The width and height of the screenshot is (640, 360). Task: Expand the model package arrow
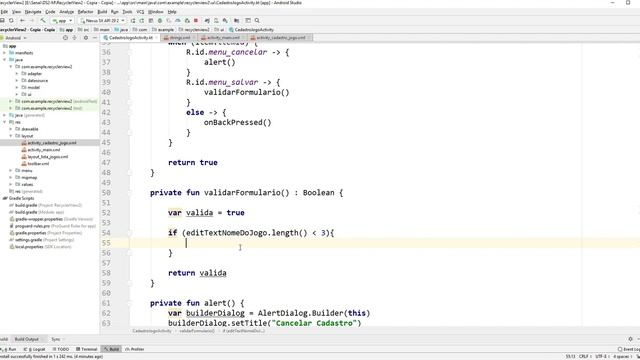coord(17,87)
